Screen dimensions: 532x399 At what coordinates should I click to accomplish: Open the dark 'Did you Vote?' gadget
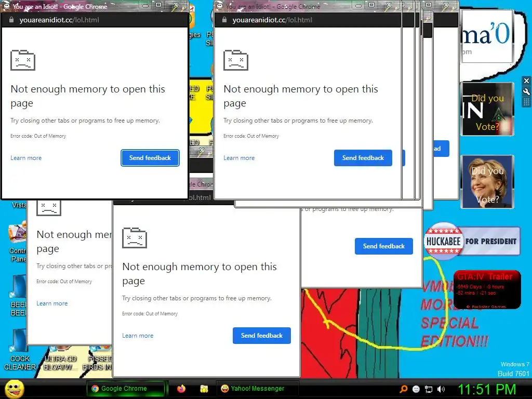tap(487, 109)
